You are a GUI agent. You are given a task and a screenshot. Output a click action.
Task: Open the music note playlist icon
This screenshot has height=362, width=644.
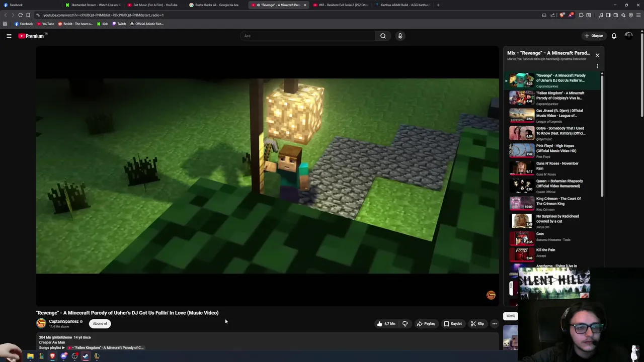coord(601,15)
